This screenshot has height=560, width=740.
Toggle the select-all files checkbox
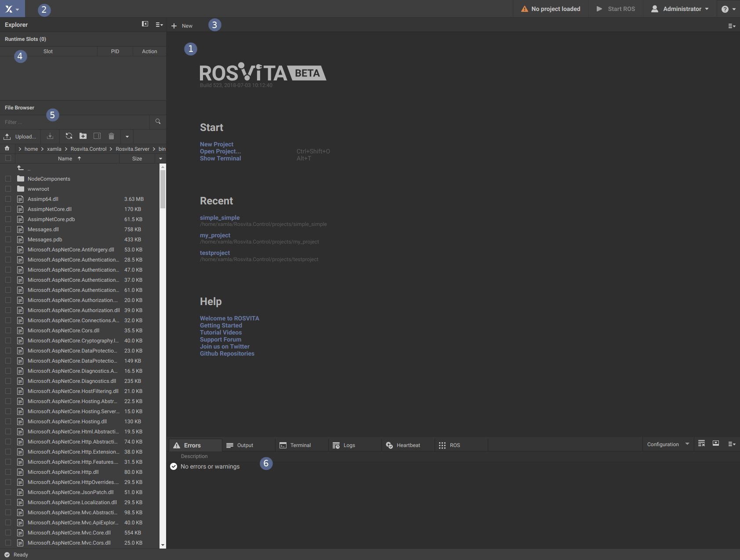tap(8, 158)
